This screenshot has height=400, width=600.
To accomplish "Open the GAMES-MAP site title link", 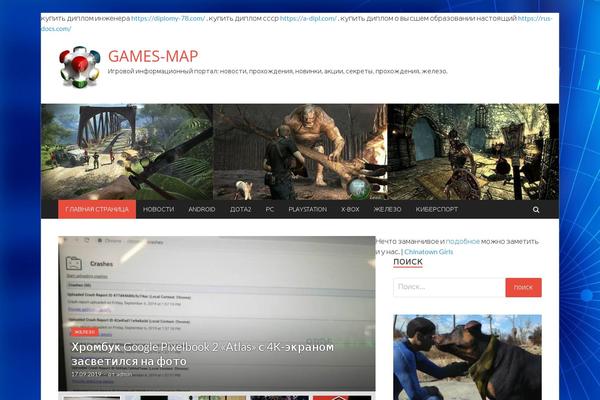I will [x=153, y=56].
